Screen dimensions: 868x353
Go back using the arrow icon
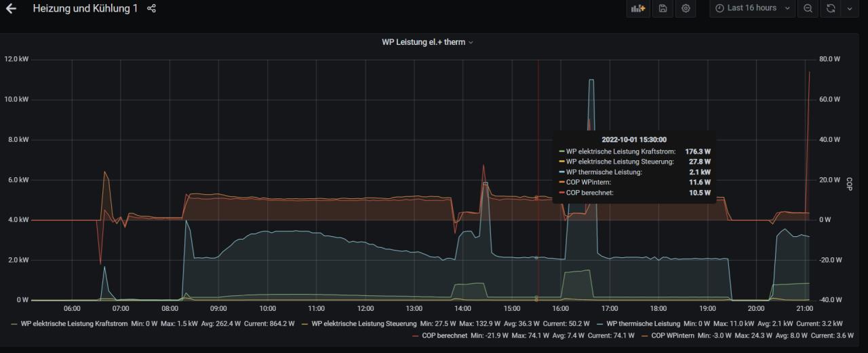coord(11,8)
